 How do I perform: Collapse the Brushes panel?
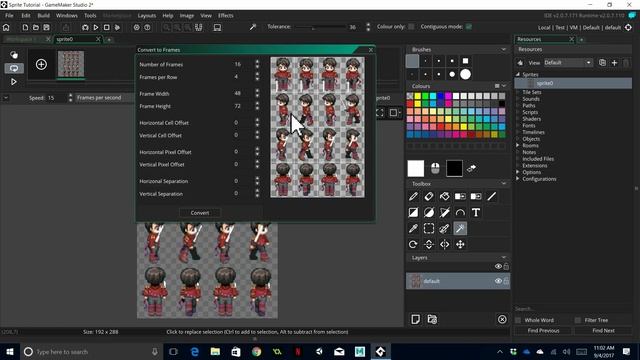pos(503,49)
